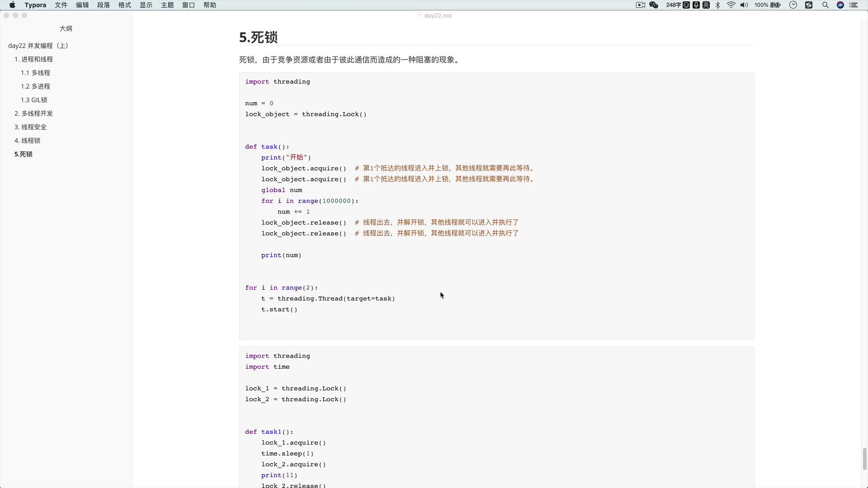The width and height of the screenshot is (868, 488).
Task: Open the Typora application menu
Action: (35, 5)
